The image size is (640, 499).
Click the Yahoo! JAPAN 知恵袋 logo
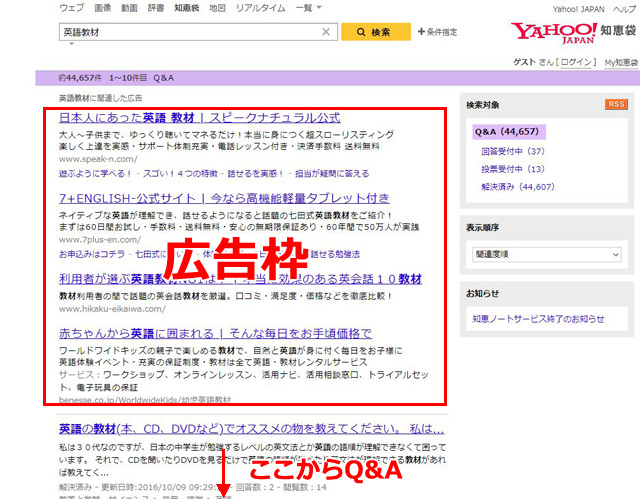[573, 33]
